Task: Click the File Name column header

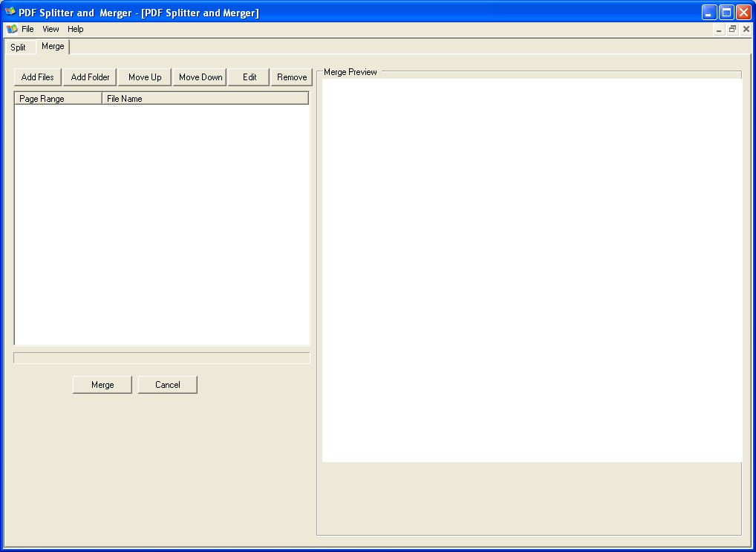Action: (x=206, y=98)
